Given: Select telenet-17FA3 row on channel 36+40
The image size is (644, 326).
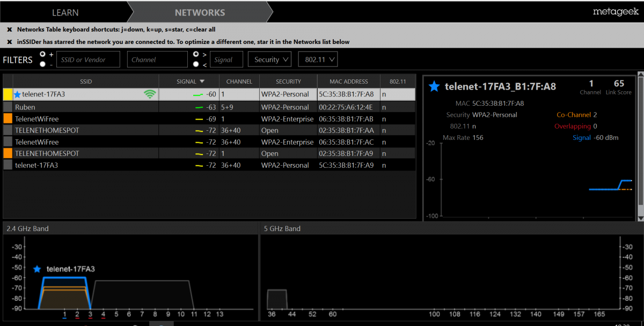Looking at the screenshot, I should (209, 165).
